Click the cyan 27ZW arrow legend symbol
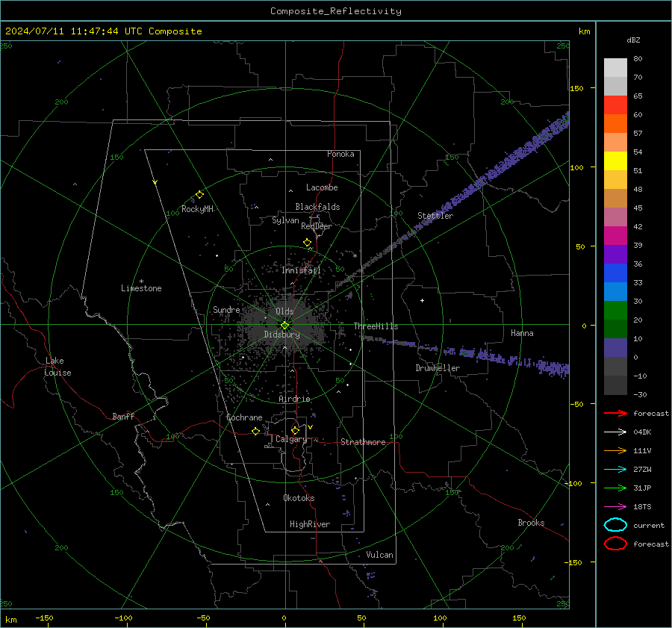The height and width of the screenshot is (628, 672). (x=615, y=470)
